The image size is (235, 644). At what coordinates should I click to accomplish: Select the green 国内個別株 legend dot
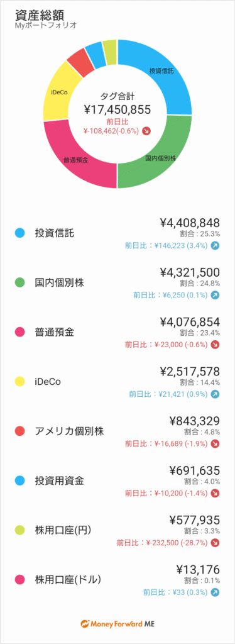click(x=19, y=282)
